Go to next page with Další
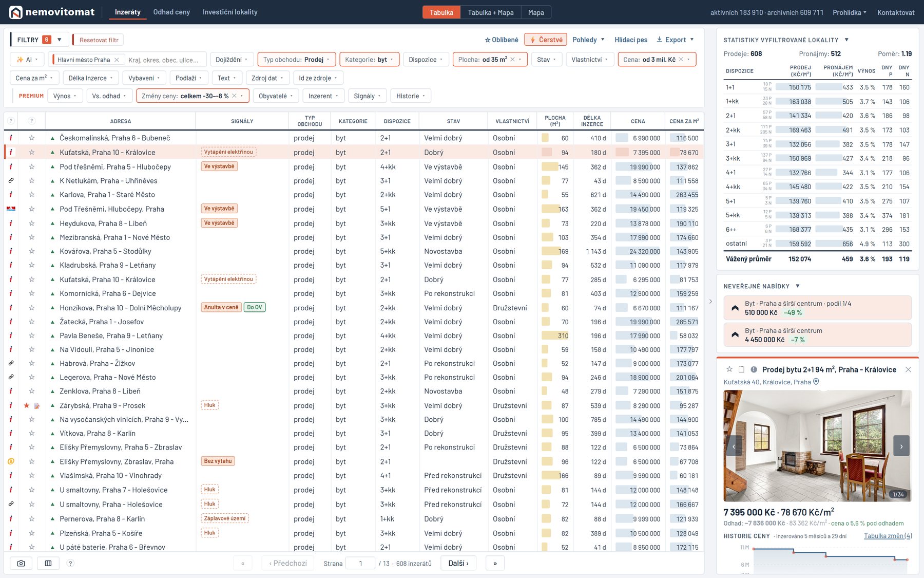The image size is (924, 578). tap(458, 563)
